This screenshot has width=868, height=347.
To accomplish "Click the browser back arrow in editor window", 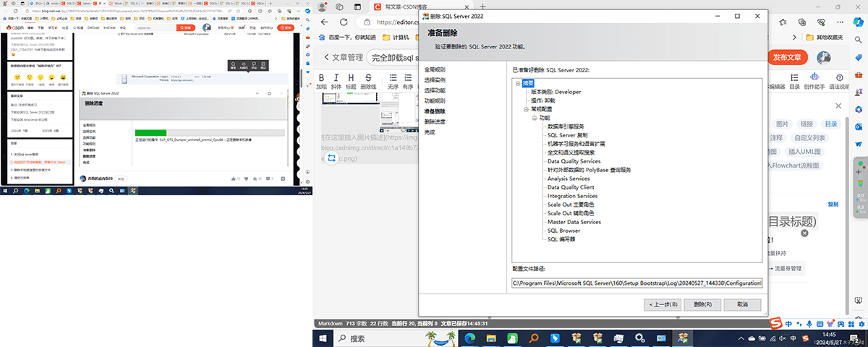I will pos(325,22).
